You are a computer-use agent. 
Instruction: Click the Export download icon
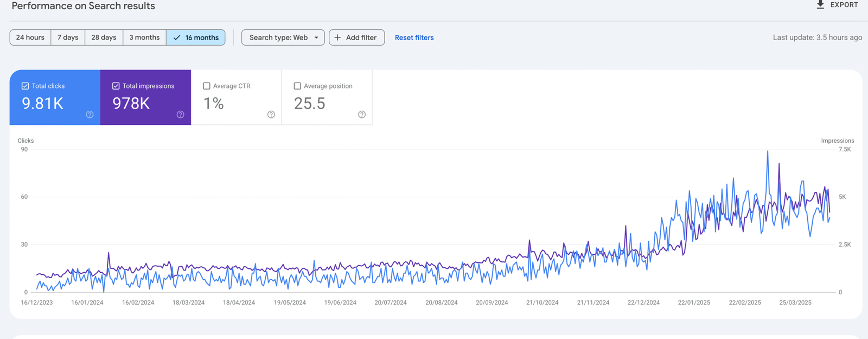[x=820, y=5]
